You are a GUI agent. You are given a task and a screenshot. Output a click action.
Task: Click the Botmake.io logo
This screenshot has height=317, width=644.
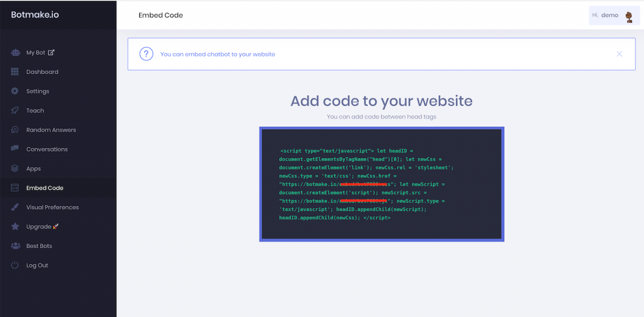[35, 15]
